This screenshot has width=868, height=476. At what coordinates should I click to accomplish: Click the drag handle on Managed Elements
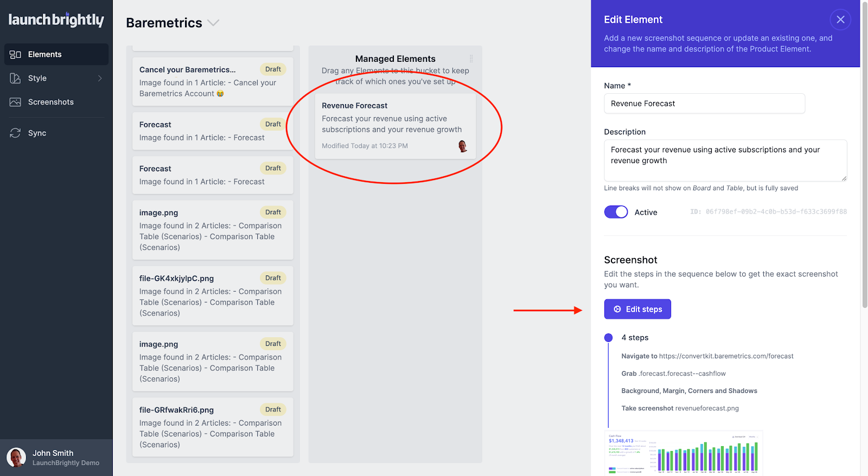pos(471,59)
